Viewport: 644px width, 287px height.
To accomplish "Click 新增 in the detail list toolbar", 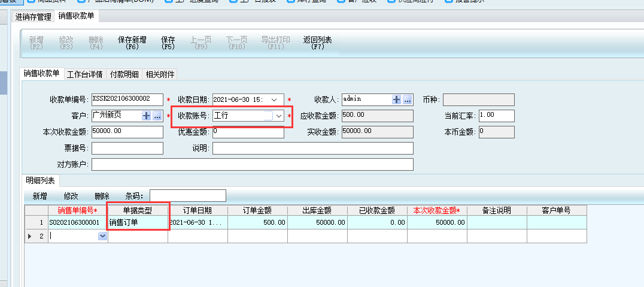I will [x=40, y=196].
